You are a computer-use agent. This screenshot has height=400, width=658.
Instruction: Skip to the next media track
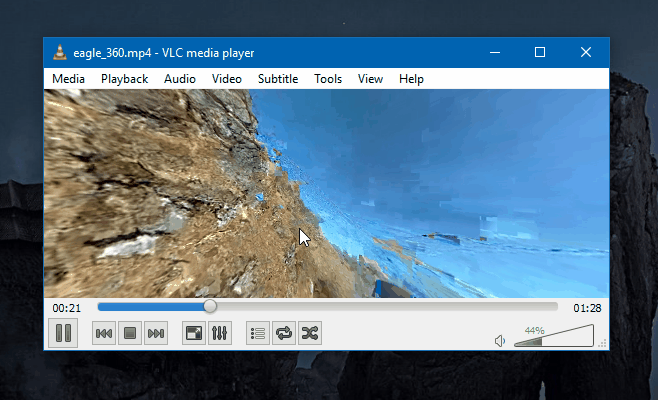(156, 333)
